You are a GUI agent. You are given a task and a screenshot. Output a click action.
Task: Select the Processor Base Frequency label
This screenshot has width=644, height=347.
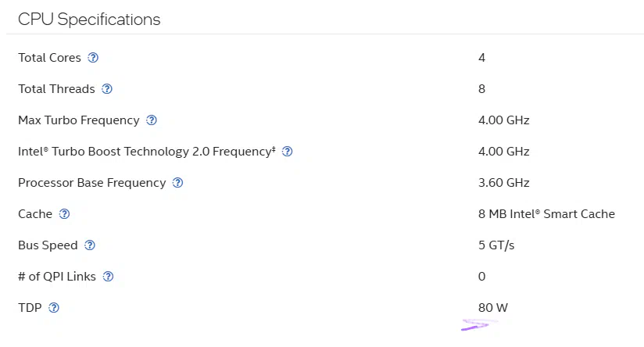tap(91, 183)
